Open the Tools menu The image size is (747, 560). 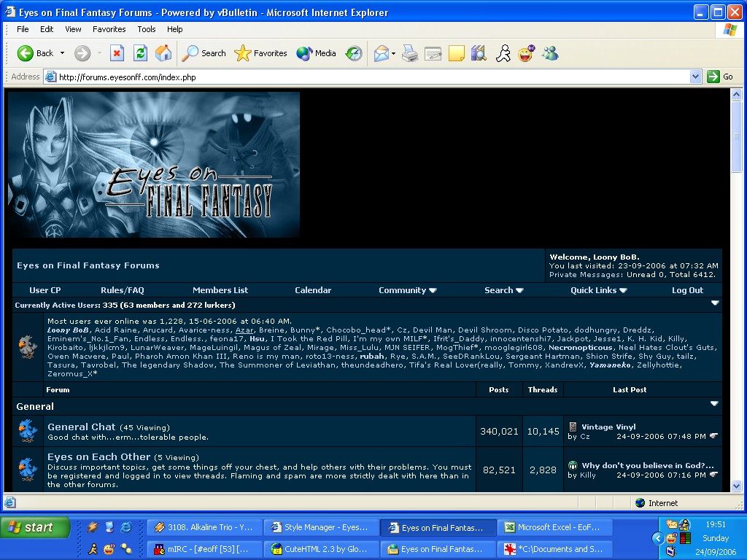point(146,29)
